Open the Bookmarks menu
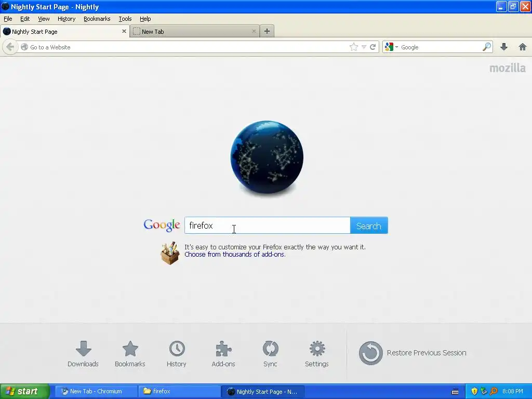Screen dimensions: 532x399 tap(97, 19)
